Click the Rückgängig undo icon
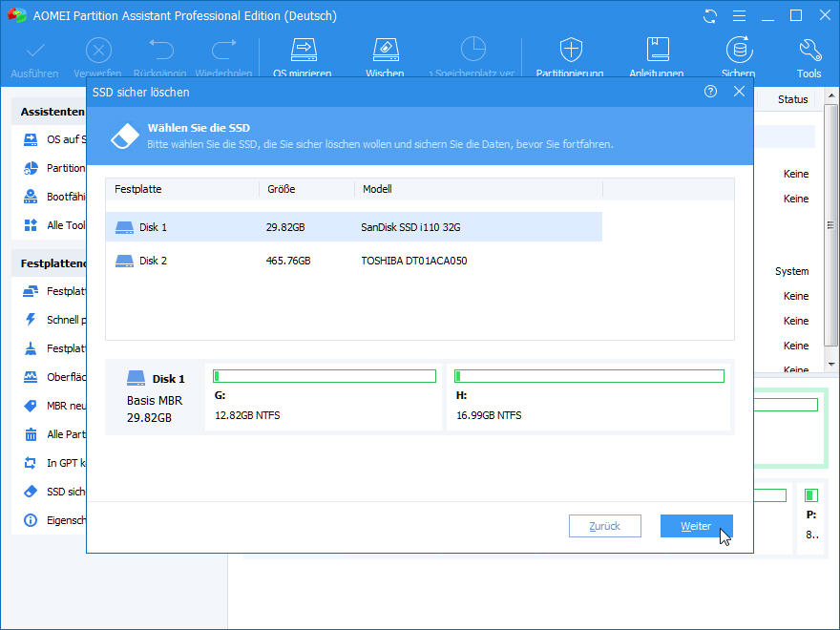The height and width of the screenshot is (630, 840). [x=160, y=50]
